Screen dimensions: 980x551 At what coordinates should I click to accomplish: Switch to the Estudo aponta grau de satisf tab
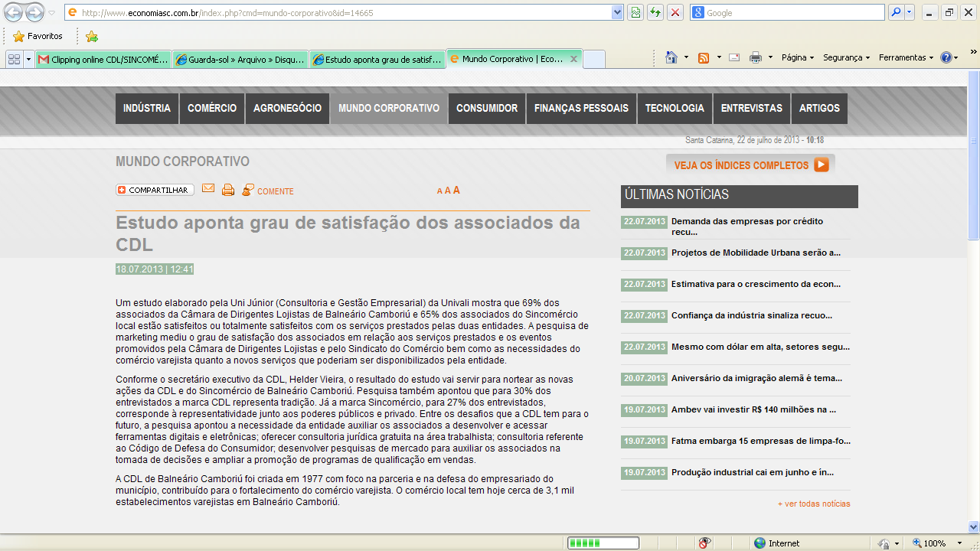(377, 59)
